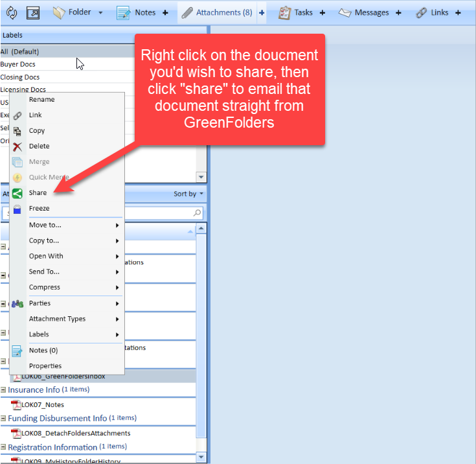Viewport: 476px width, 464px height.
Task: Click the Parties people icon
Action: tap(17, 303)
